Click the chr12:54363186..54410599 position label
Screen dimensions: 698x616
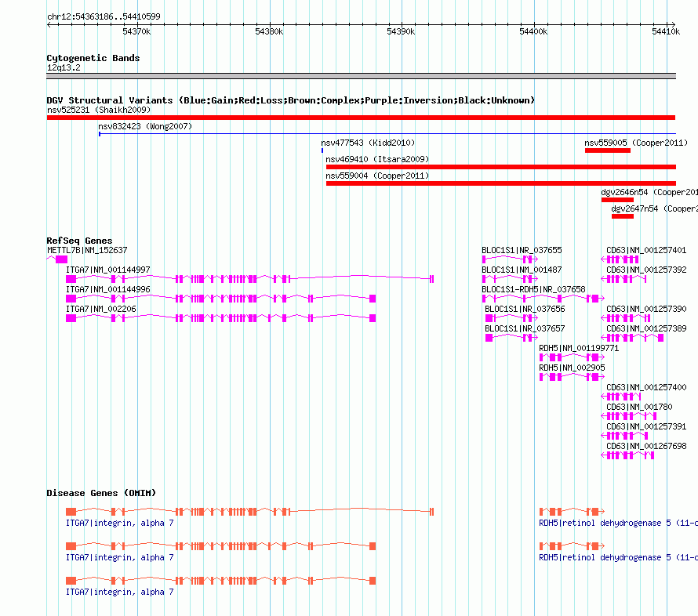click(x=104, y=16)
